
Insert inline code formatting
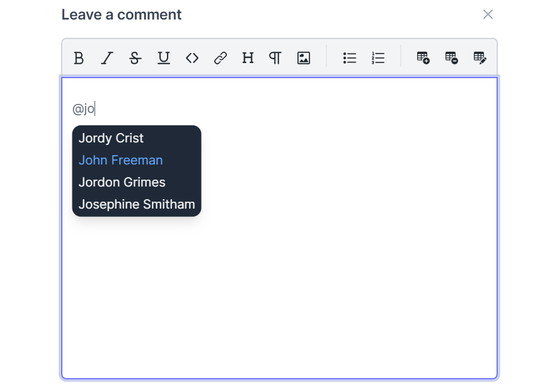192,58
